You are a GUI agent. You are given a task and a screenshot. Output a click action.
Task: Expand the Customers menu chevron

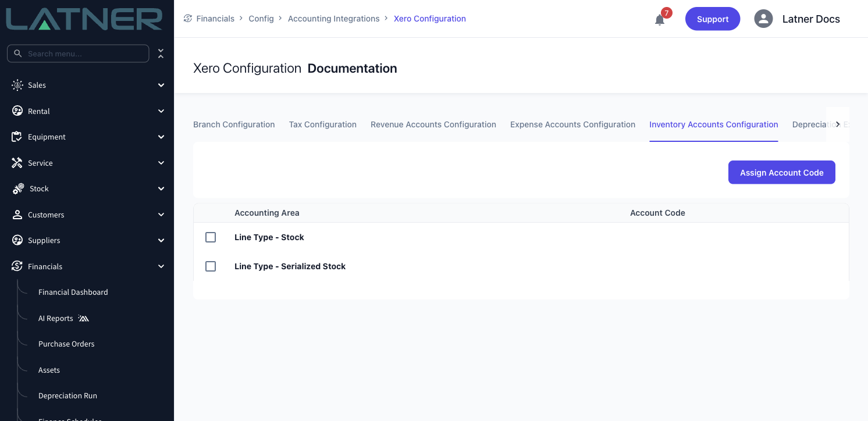pyautogui.click(x=161, y=215)
